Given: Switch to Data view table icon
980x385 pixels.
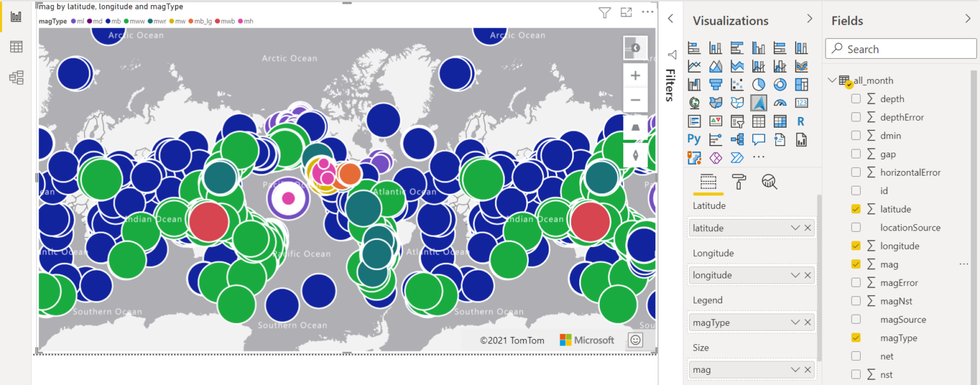Looking at the screenshot, I should coord(16,47).
